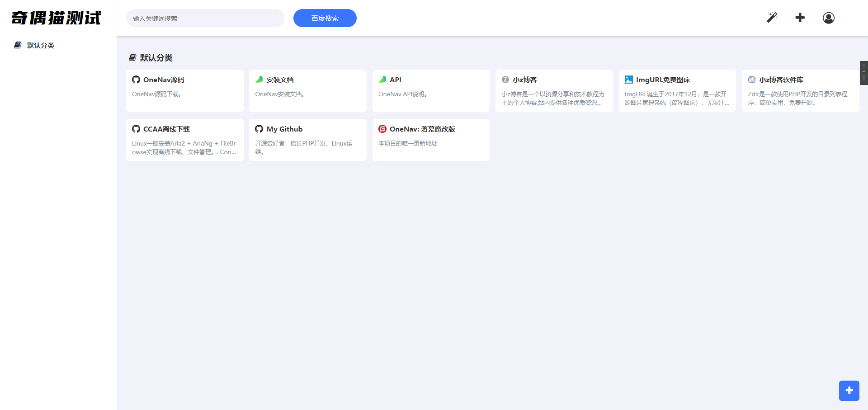
Task: Click GitHub icon on CCAA离线下载 card
Action: pyautogui.click(x=136, y=129)
